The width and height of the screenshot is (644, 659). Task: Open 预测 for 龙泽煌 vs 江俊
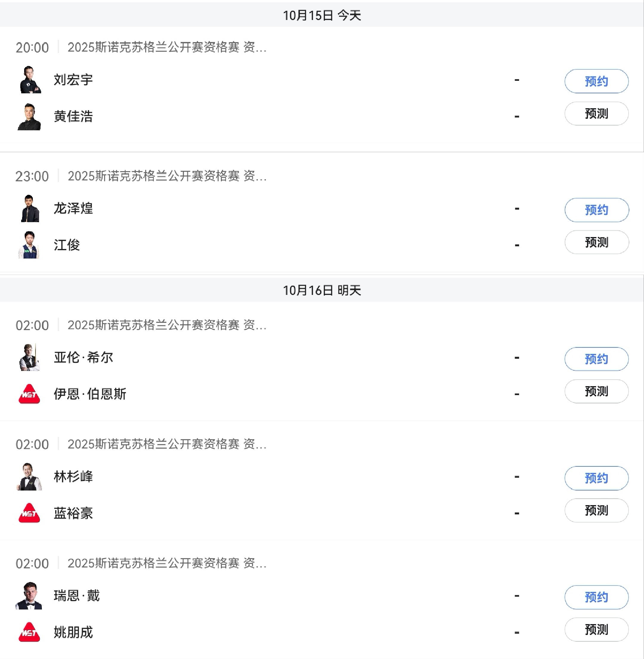tap(596, 242)
